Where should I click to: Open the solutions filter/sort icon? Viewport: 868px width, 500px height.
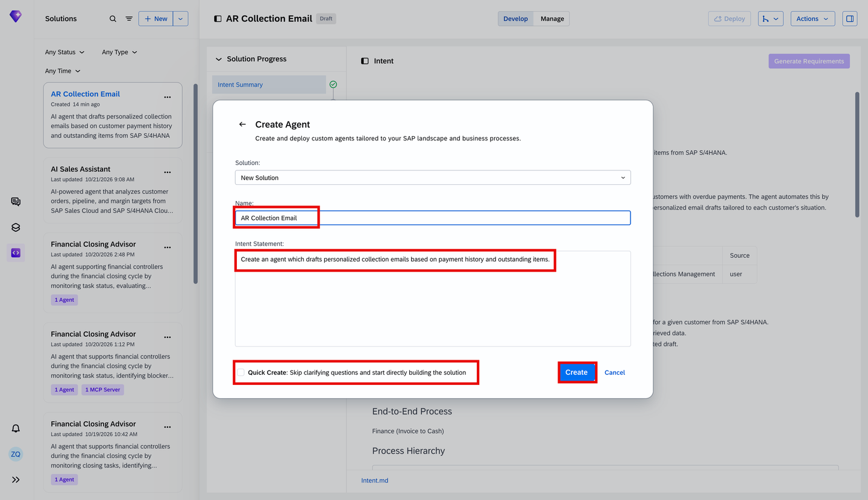tap(129, 19)
